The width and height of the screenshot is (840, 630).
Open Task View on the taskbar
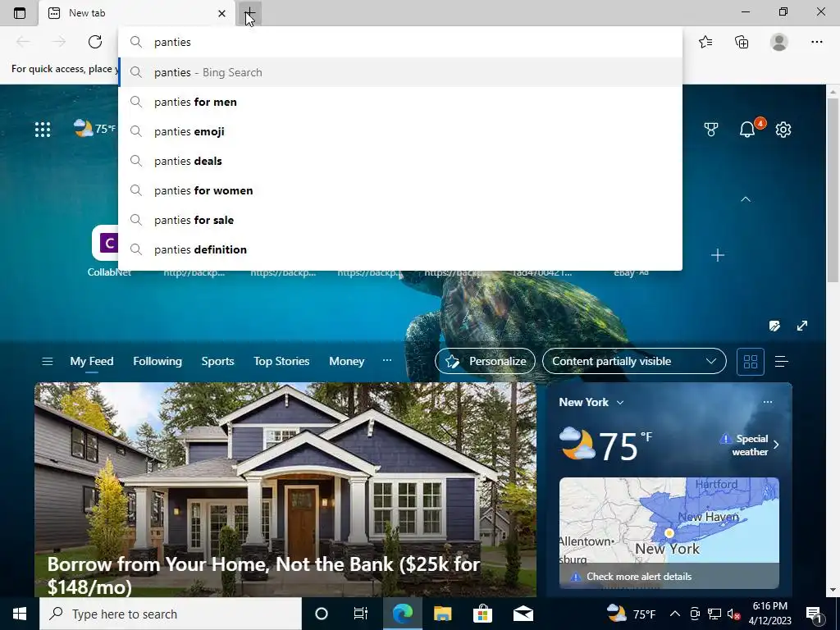tap(361, 614)
